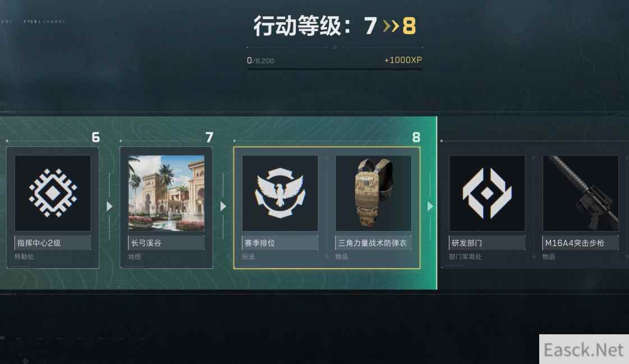Viewport: 629px width, 364px height.
Task: Select the 赛季排位 eagle emblem icon
Action: pos(280,193)
